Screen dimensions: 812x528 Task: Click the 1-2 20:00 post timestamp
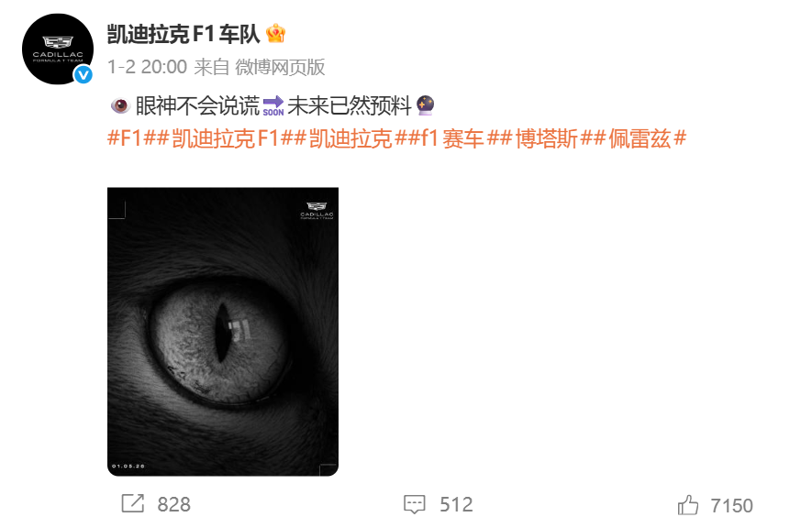click(147, 67)
